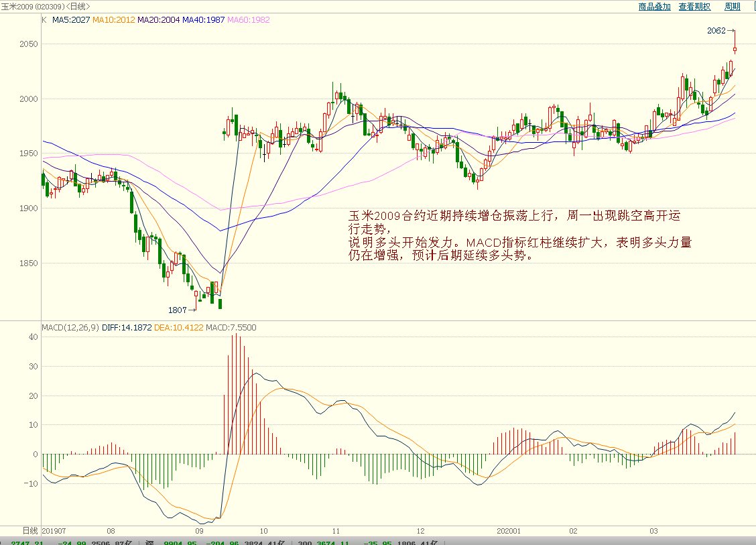Click the 1807 low price marker
This screenshot has height=545, width=756.
click(178, 310)
